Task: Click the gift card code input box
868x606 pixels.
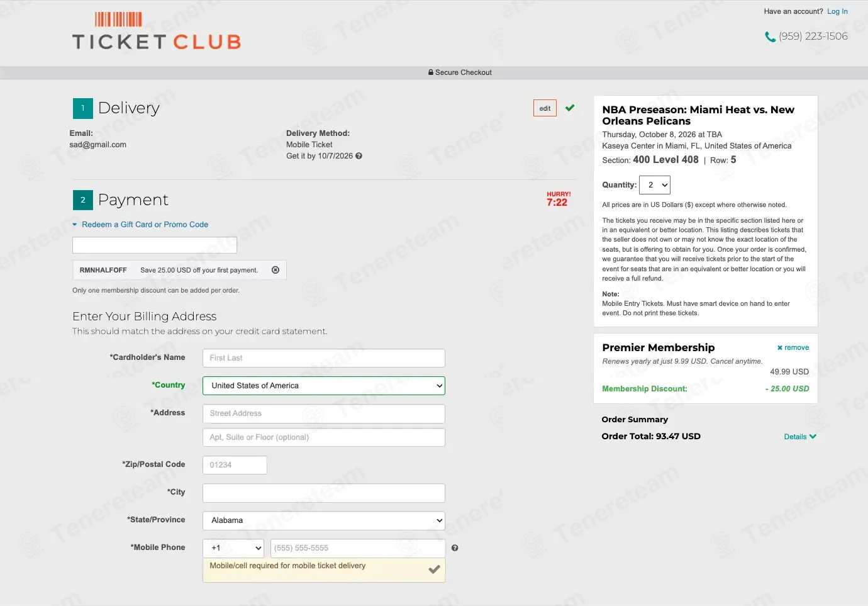Action: pyautogui.click(x=155, y=245)
